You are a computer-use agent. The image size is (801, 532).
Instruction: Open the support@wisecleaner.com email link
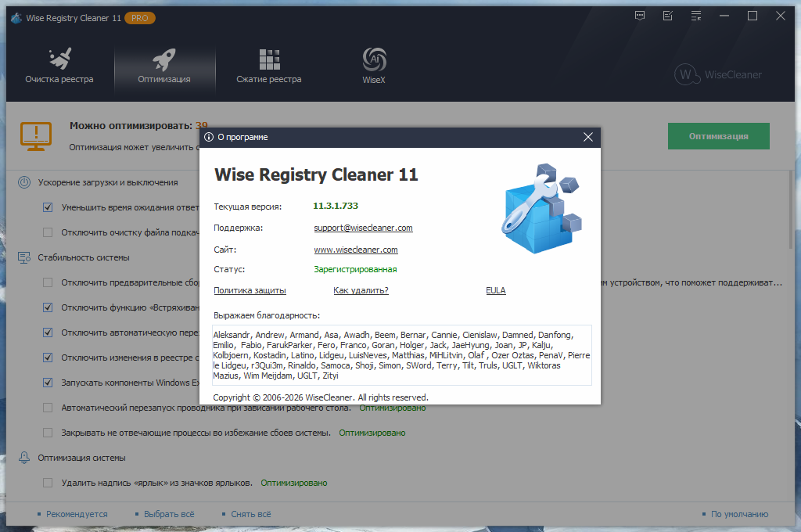pos(363,228)
